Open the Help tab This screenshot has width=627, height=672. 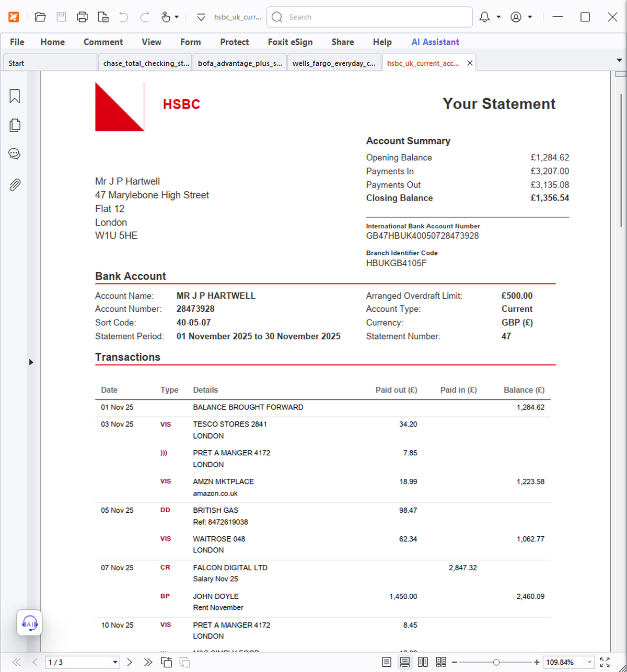click(382, 42)
